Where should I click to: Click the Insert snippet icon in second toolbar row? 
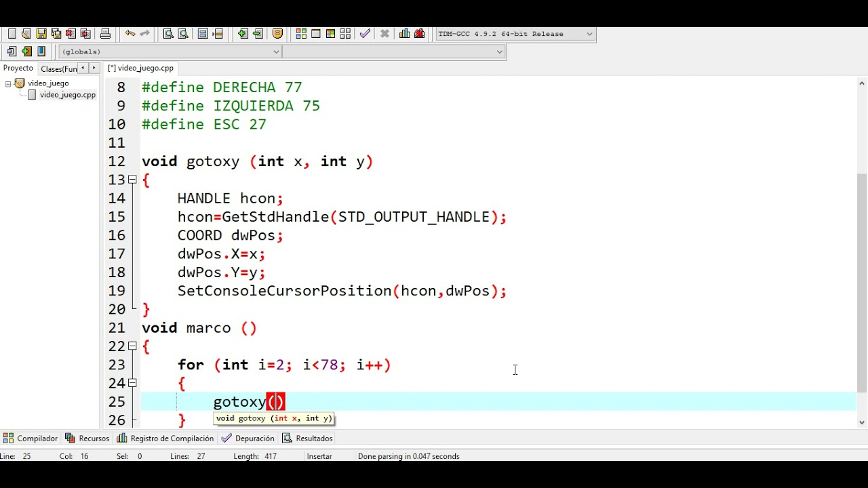click(12, 52)
